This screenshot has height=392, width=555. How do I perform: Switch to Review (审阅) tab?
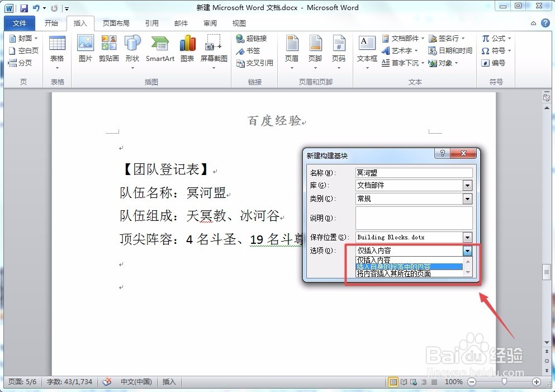(x=210, y=23)
